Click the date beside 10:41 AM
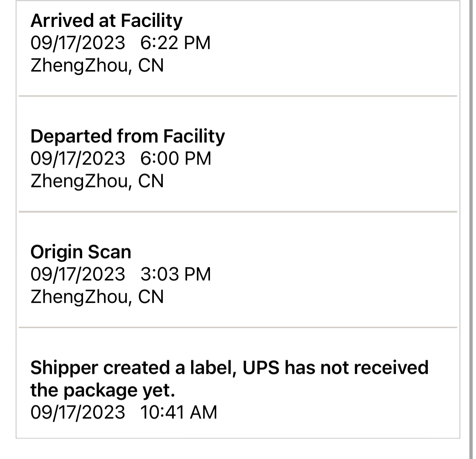 tap(78, 412)
